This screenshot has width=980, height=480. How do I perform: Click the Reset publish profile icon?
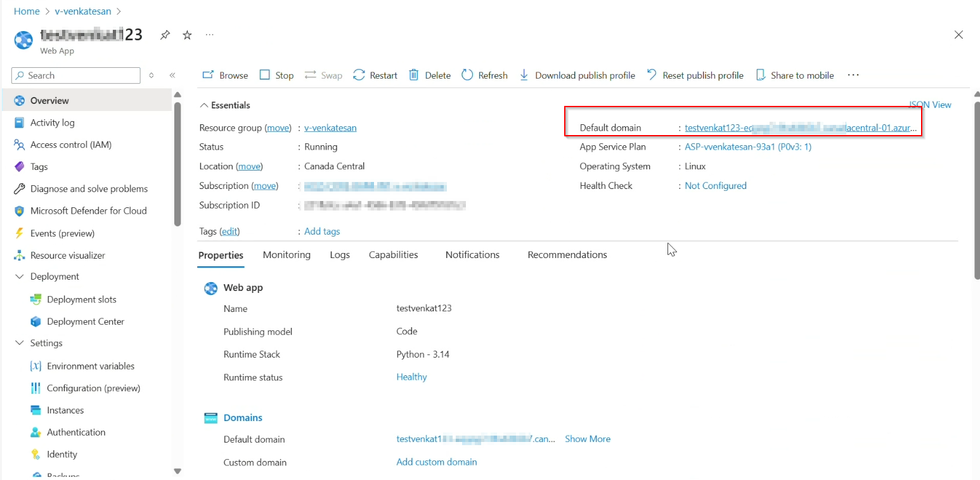(x=651, y=75)
